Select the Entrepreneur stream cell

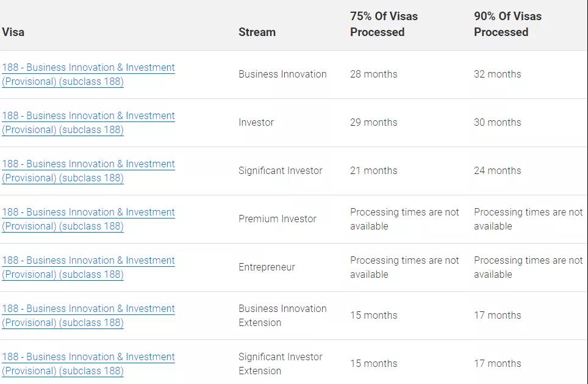267,267
